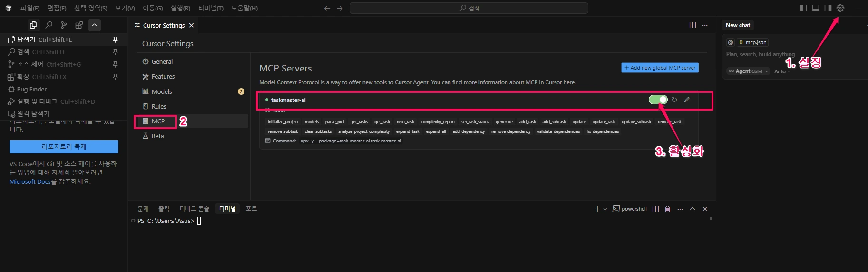Click Add new global MCP server
868x272 pixels.
pos(660,68)
